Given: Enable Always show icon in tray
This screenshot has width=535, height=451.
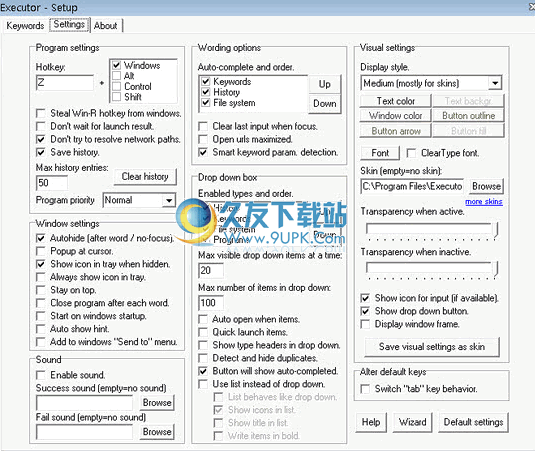Looking at the screenshot, I should 41,277.
